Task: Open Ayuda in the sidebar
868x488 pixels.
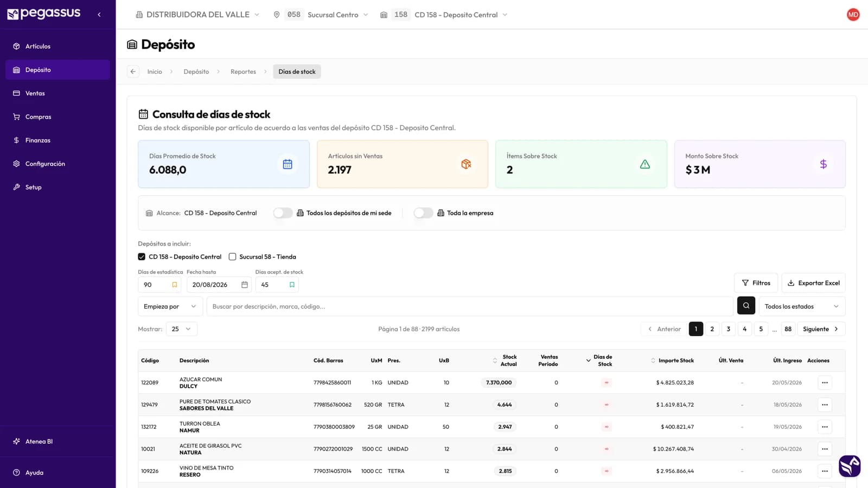Action: [x=58, y=472]
